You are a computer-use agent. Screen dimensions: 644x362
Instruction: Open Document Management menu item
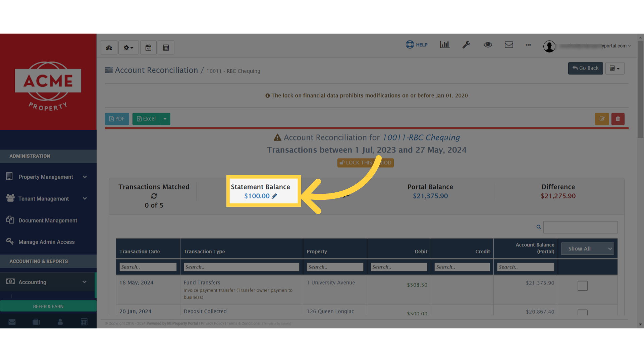click(48, 221)
